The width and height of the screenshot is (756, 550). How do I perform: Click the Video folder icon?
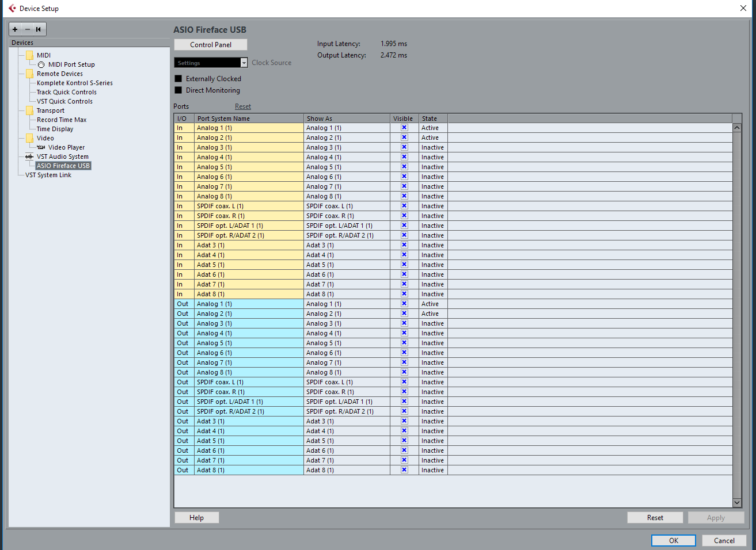pyautogui.click(x=29, y=138)
